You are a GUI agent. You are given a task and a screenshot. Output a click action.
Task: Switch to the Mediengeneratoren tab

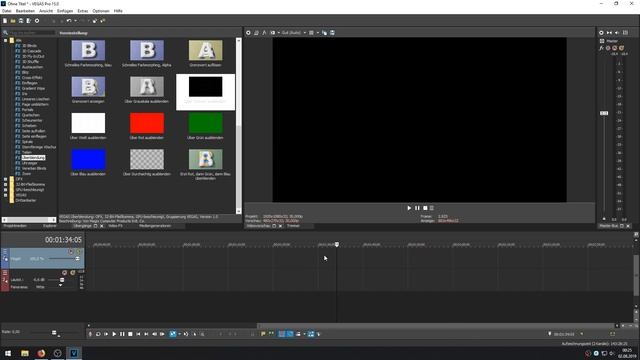155,226
